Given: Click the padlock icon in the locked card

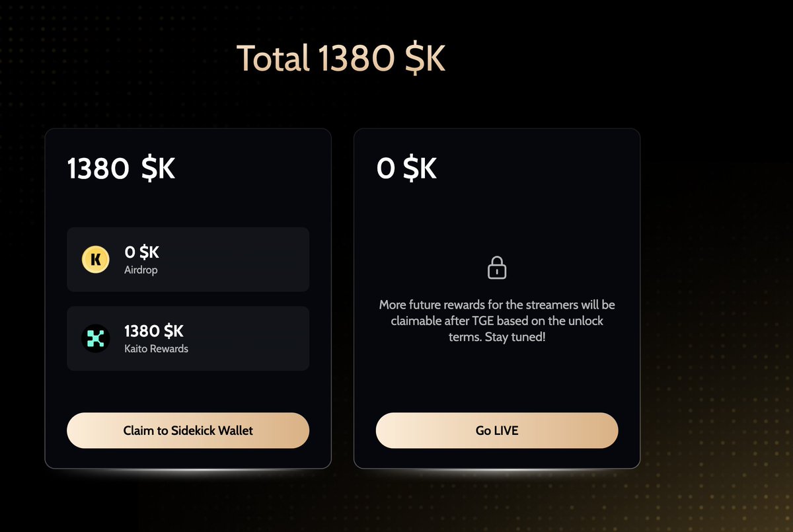Looking at the screenshot, I should pos(497,267).
